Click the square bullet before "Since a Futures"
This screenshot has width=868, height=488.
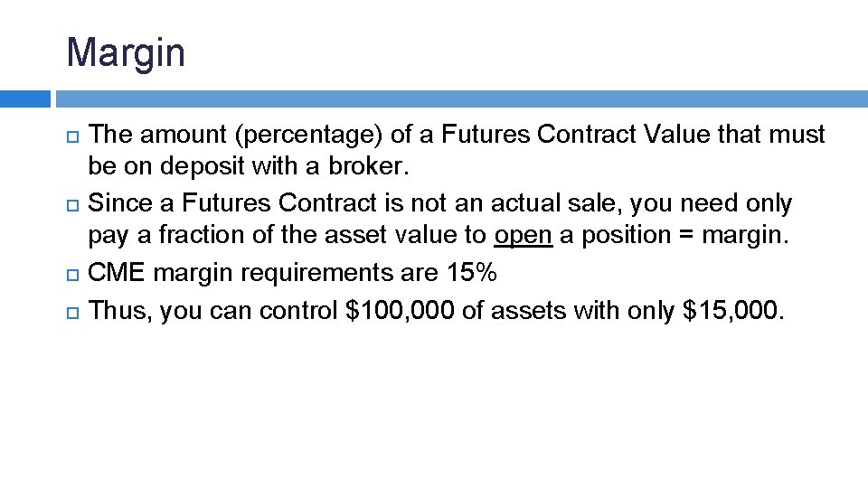72,205
